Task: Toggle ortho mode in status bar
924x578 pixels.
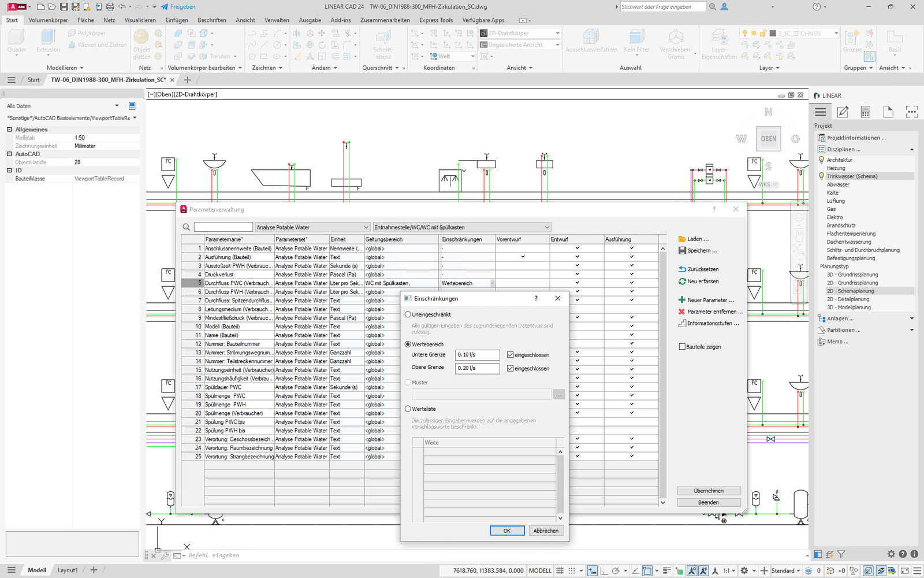Action: click(604, 570)
